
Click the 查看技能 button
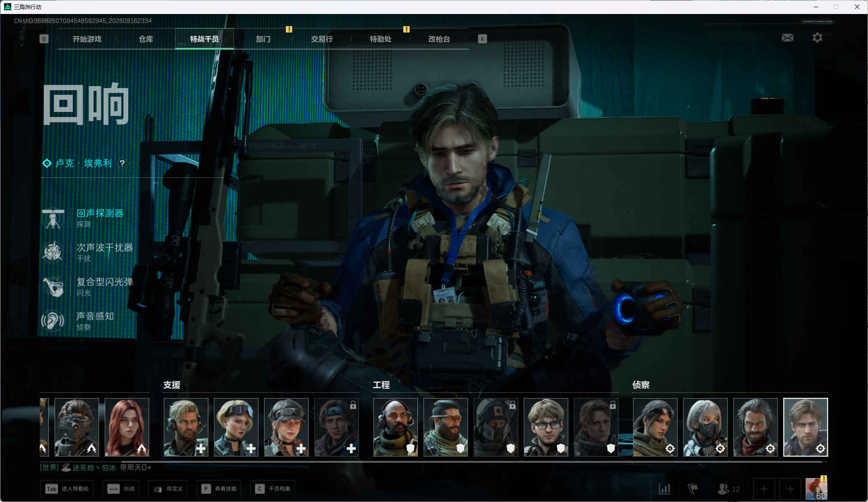tap(219, 489)
